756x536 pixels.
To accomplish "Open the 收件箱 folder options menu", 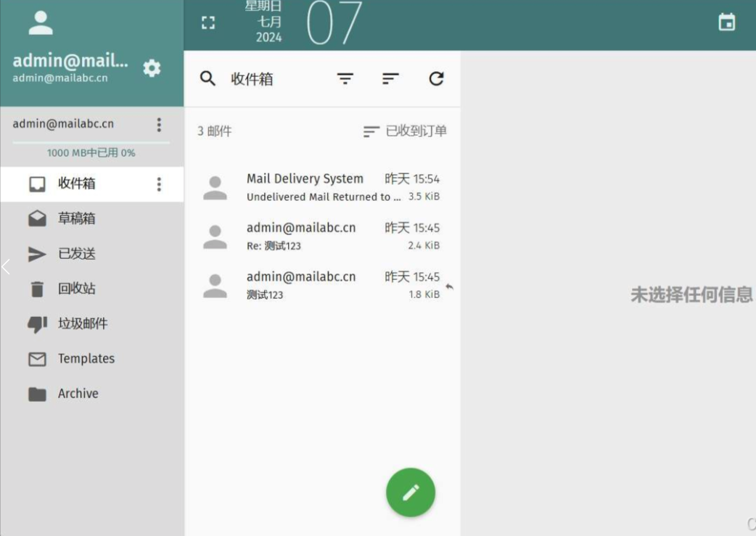I will coord(159,184).
